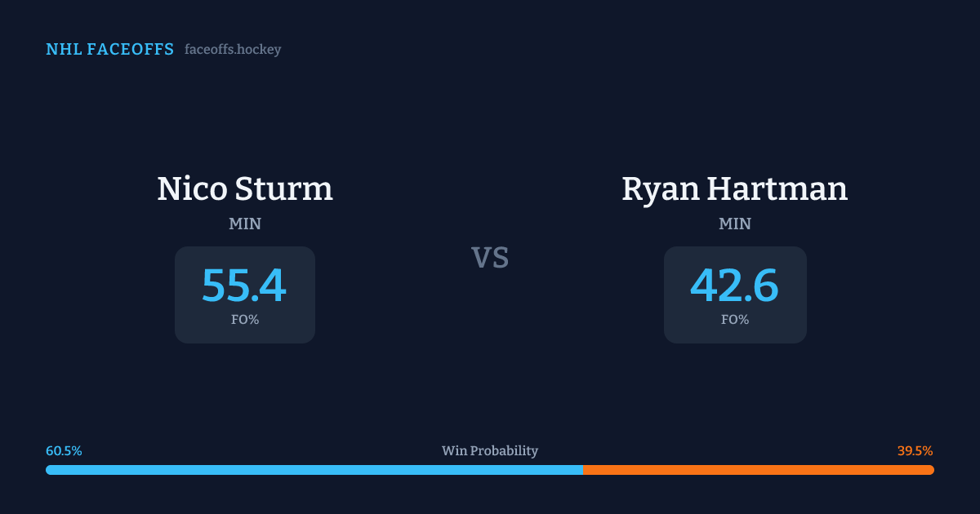Click the MIN team label under Nico Sturm
Screen dimensions: 980x514
click(245, 224)
